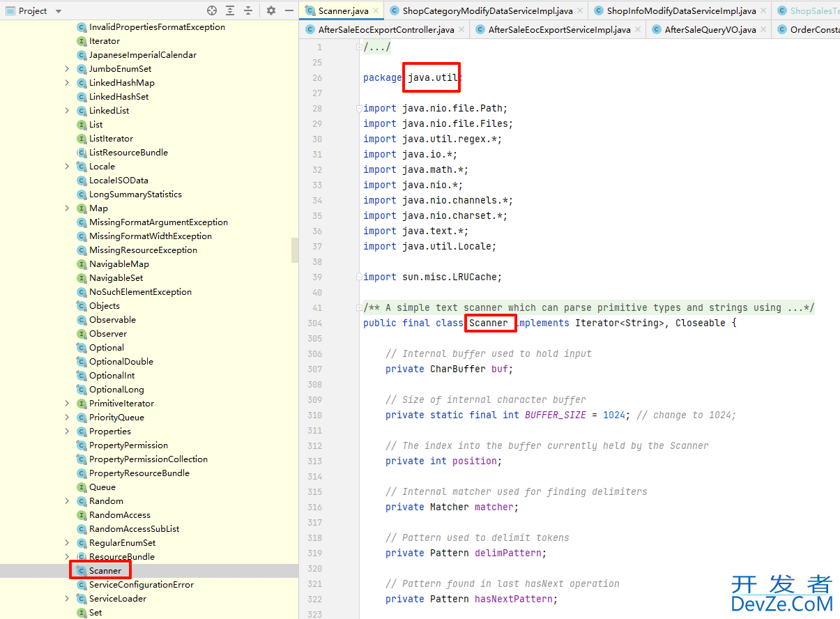Viewport: 840px width, 619px height.
Task: Select JapaneseImperialCalendar in tree
Action: pos(142,54)
